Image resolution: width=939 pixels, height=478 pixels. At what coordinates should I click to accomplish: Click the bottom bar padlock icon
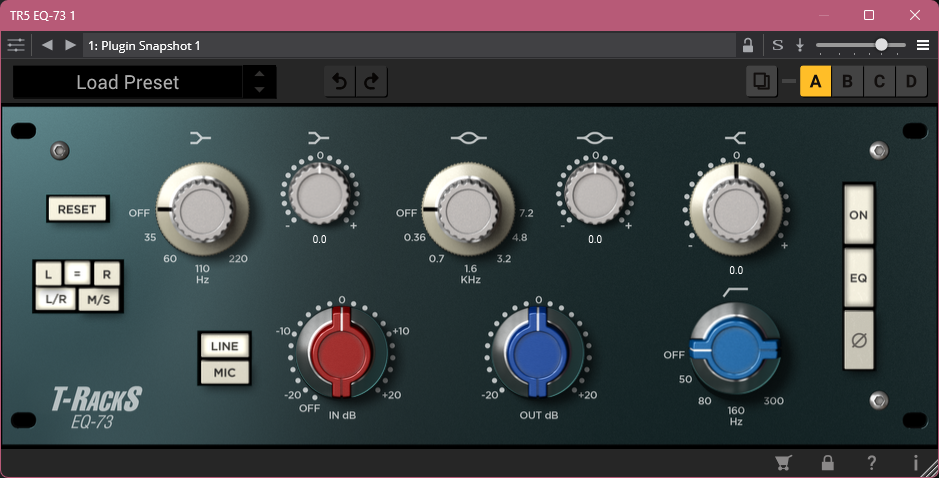pyautogui.click(x=828, y=462)
